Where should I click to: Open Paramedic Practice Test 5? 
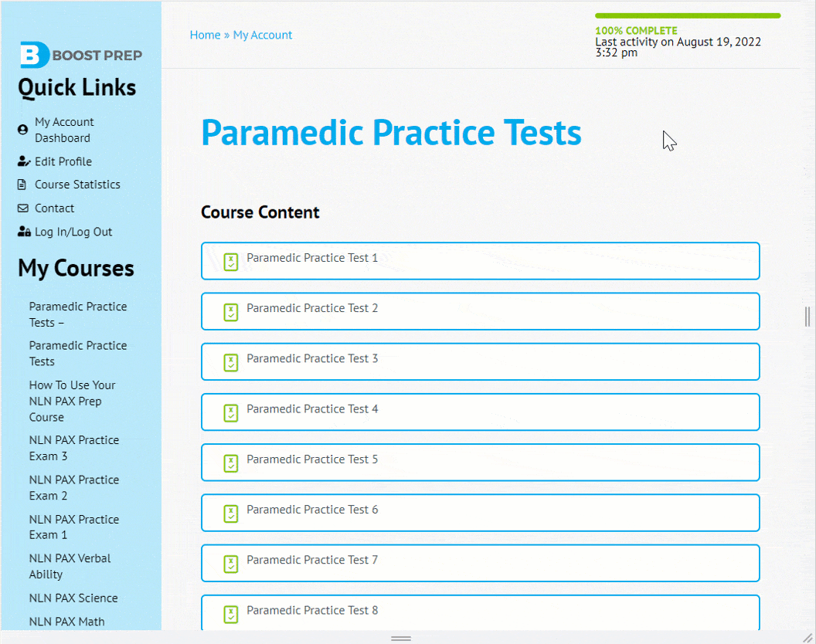click(481, 463)
